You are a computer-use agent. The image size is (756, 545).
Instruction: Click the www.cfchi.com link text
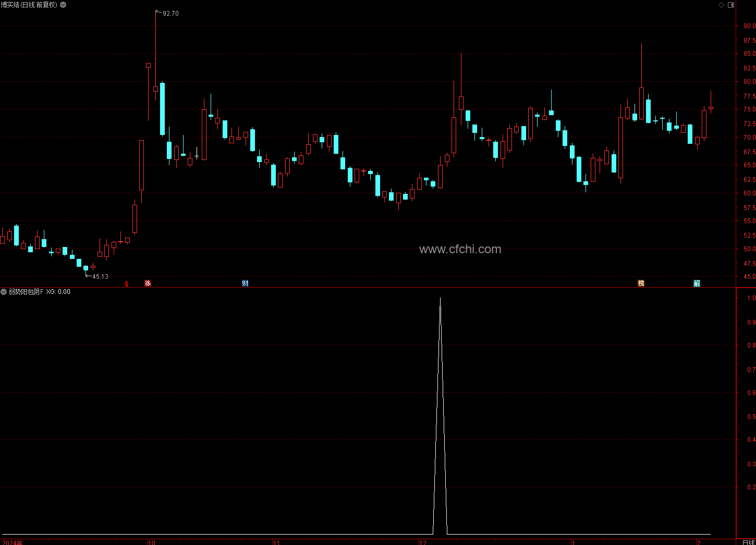click(x=460, y=249)
